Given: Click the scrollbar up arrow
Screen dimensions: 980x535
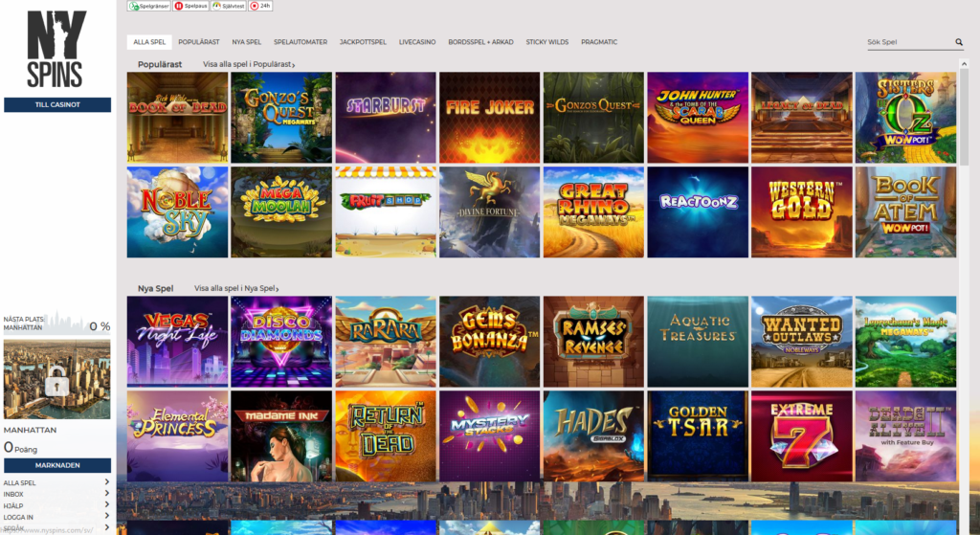Looking at the screenshot, I should 964,64.
